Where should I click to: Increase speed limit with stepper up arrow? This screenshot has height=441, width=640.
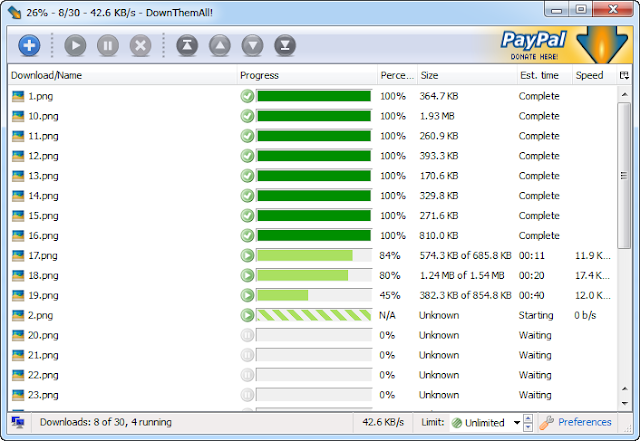[x=528, y=419]
